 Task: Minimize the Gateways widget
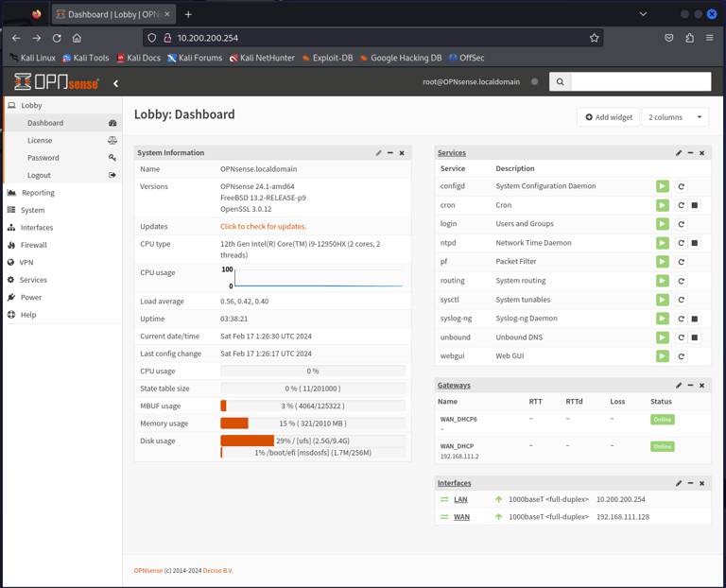pyautogui.click(x=690, y=385)
